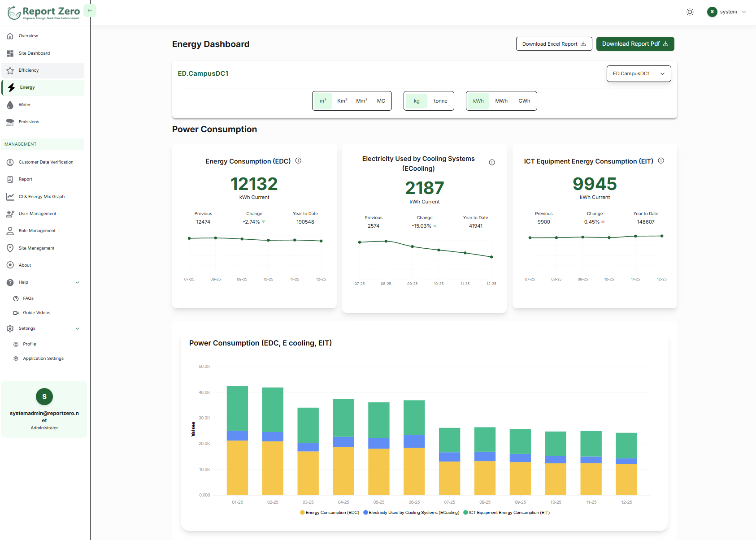Collapse the Settings section chevron

point(77,329)
